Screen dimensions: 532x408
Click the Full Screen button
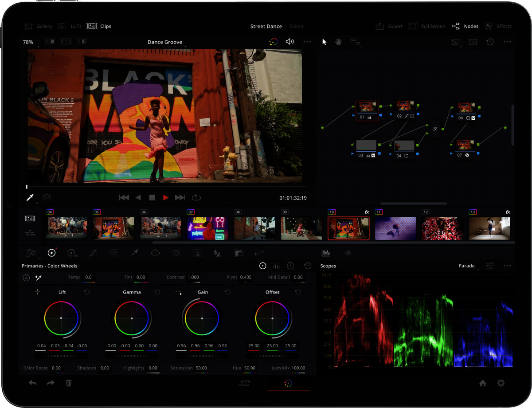tap(427, 26)
